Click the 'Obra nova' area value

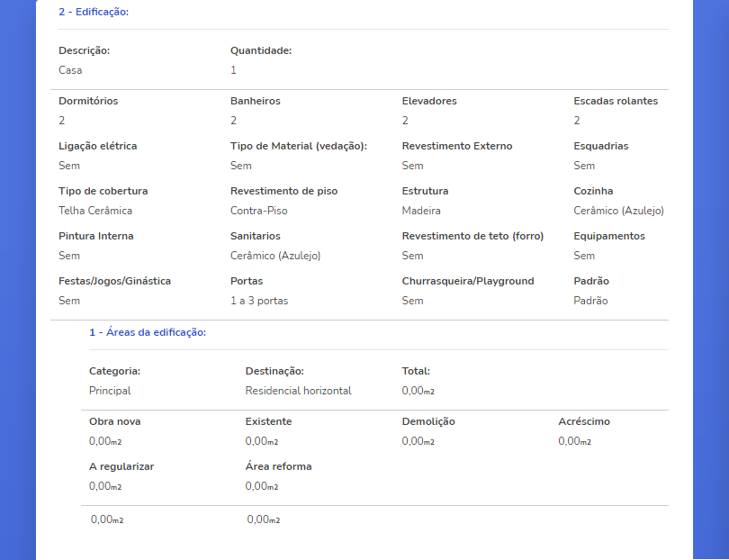click(x=105, y=441)
